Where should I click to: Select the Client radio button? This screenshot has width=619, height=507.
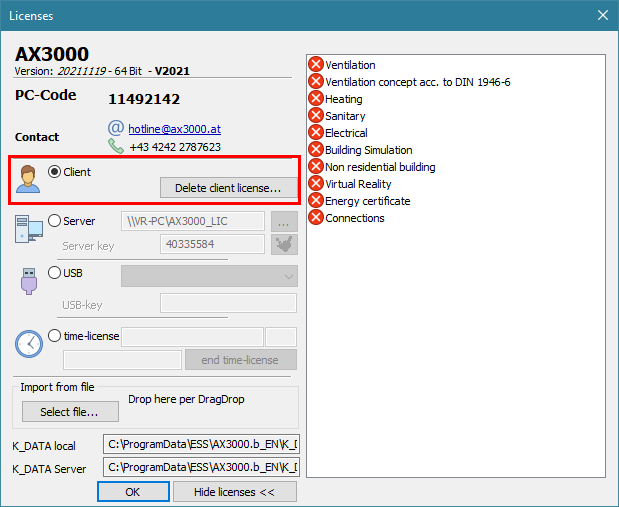pos(54,171)
